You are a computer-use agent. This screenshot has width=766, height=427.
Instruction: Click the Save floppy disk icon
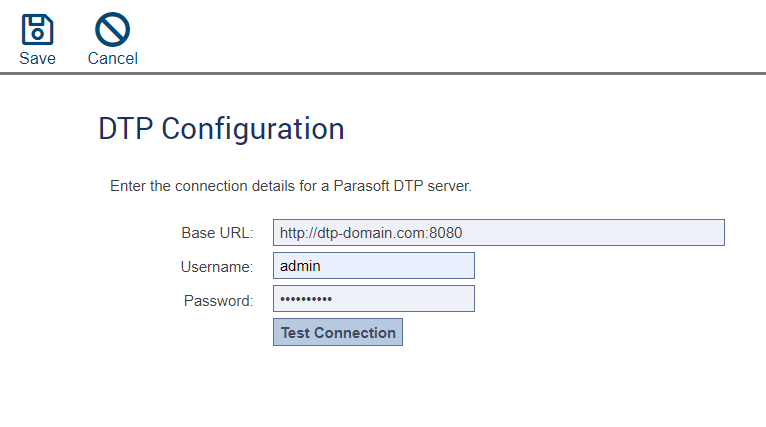pos(38,30)
